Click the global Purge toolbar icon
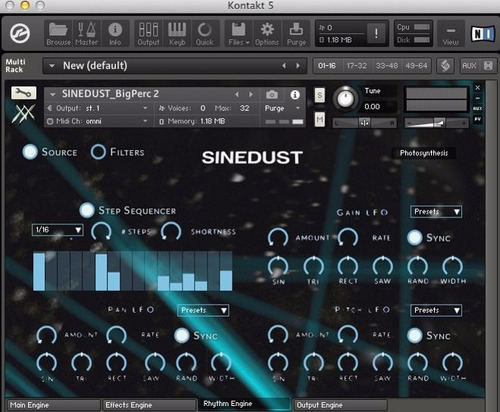500x412 pixels. (x=296, y=34)
